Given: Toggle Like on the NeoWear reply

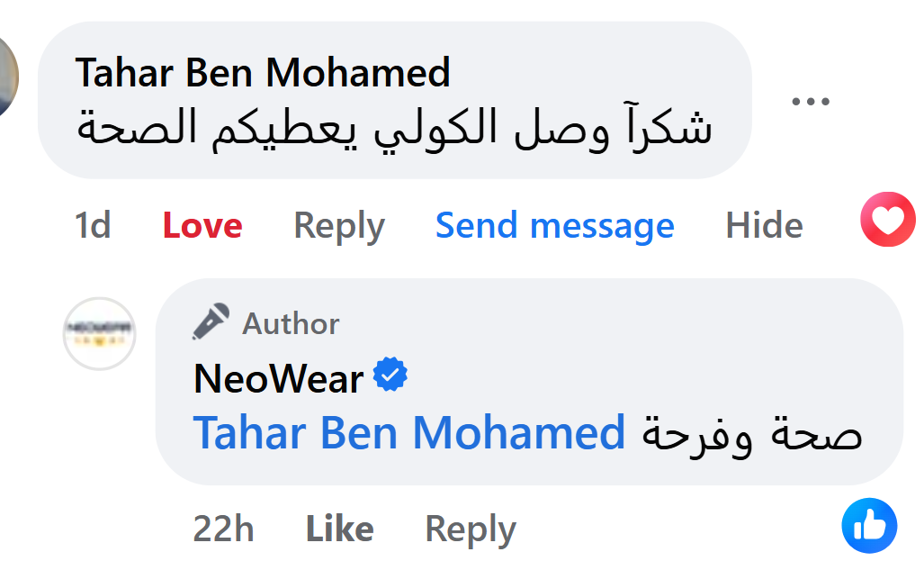Looking at the screenshot, I should (x=340, y=529).
